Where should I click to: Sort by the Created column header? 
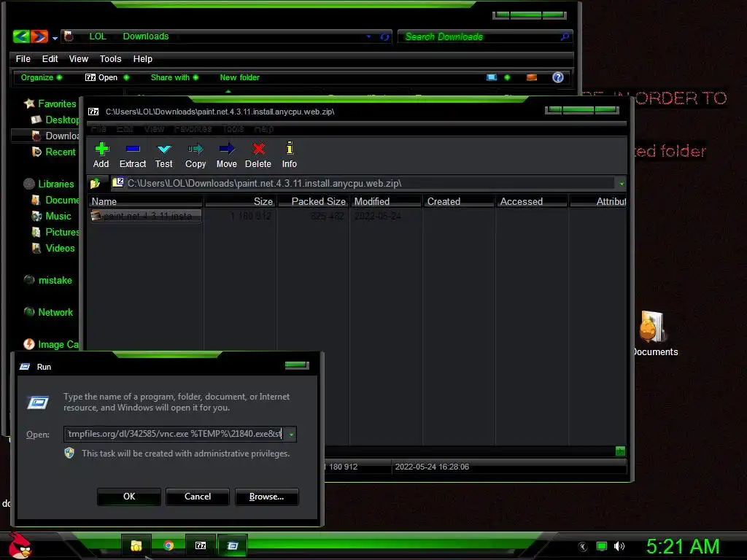(459, 201)
